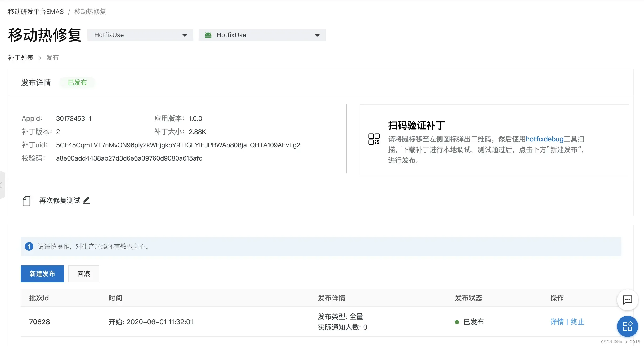Click the 已发布 green status tag
Viewport: 644px width, 346px height.
77,83
